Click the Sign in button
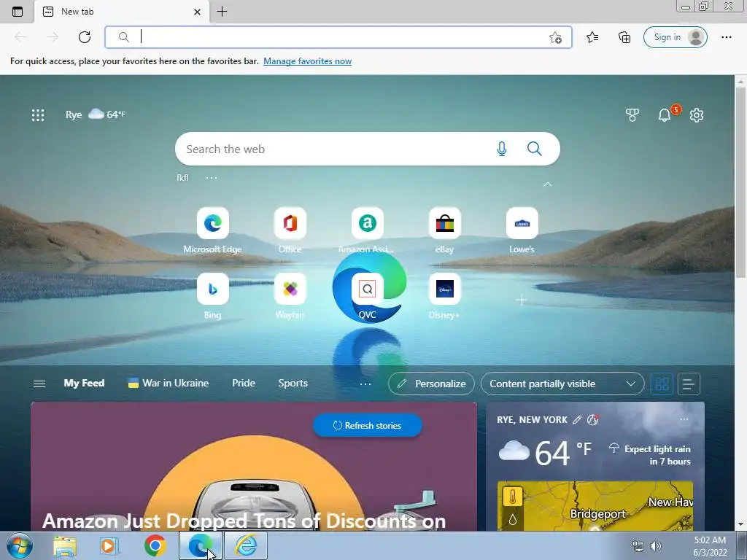This screenshot has height=560, width=747. 675,37
